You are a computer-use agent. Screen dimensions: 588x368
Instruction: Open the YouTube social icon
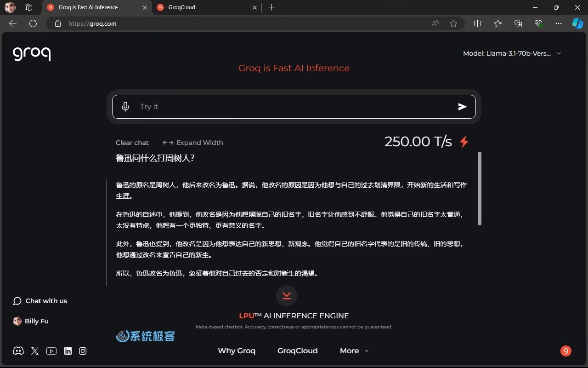pyautogui.click(x=51, y=351)
